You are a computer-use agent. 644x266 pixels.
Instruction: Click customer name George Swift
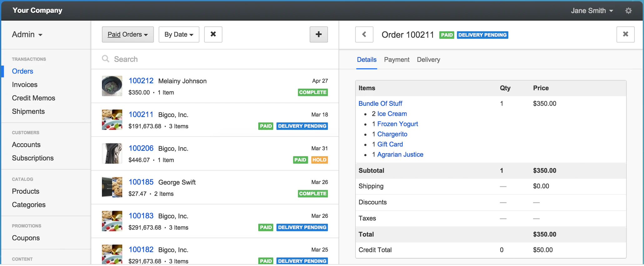(x=177, y=182)
